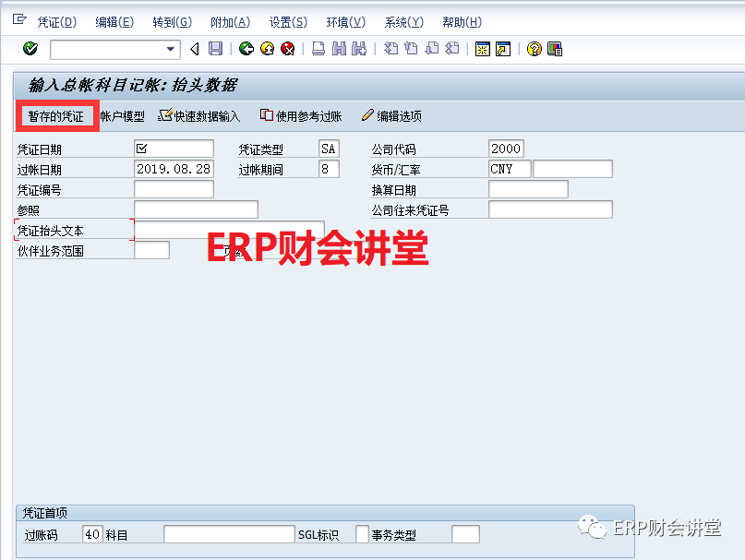Viewport: 745px width, 560px height.
Task: Click the 暂存的凭证 button
Action: point(56,116)
